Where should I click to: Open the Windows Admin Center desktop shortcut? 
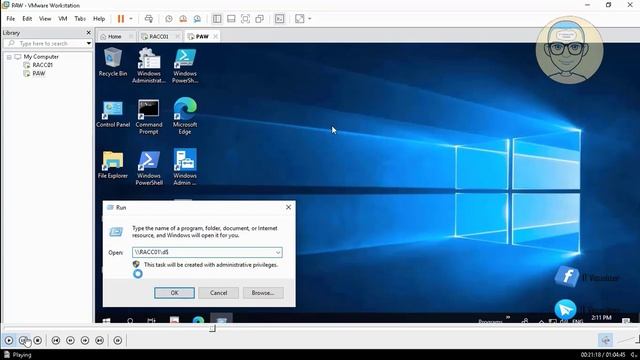pos(185,167)
